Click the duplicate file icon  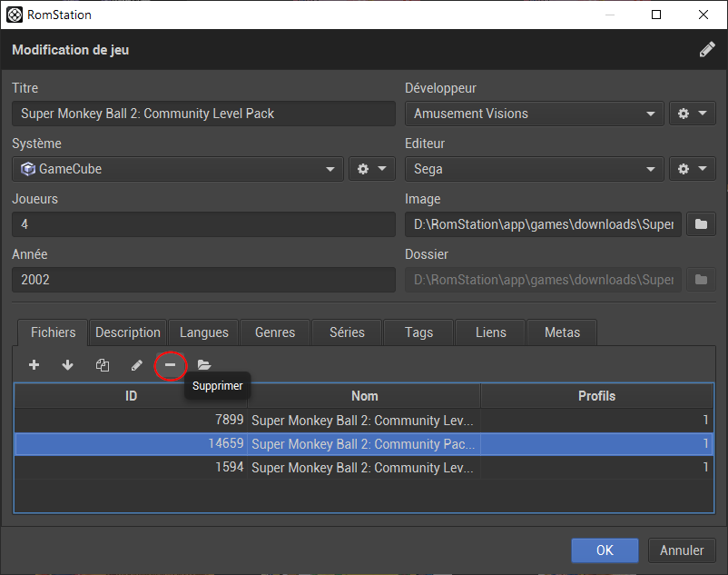coord(103,365)
